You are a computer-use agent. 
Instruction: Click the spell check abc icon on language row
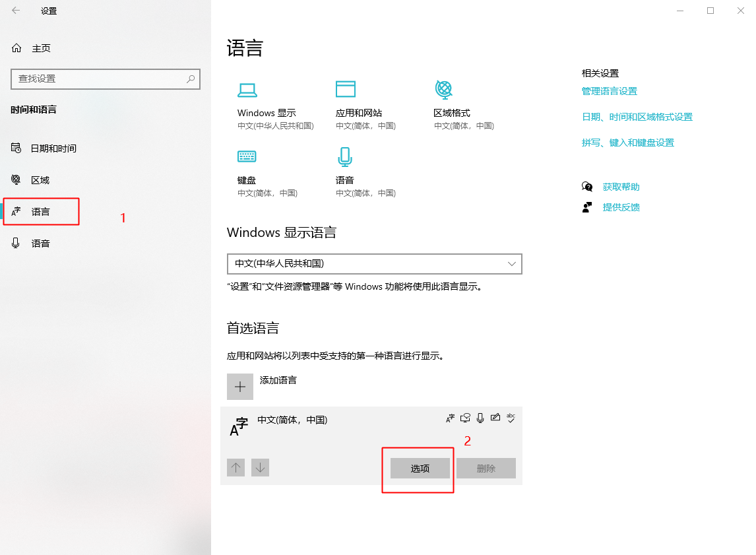[x=511, y=418]
